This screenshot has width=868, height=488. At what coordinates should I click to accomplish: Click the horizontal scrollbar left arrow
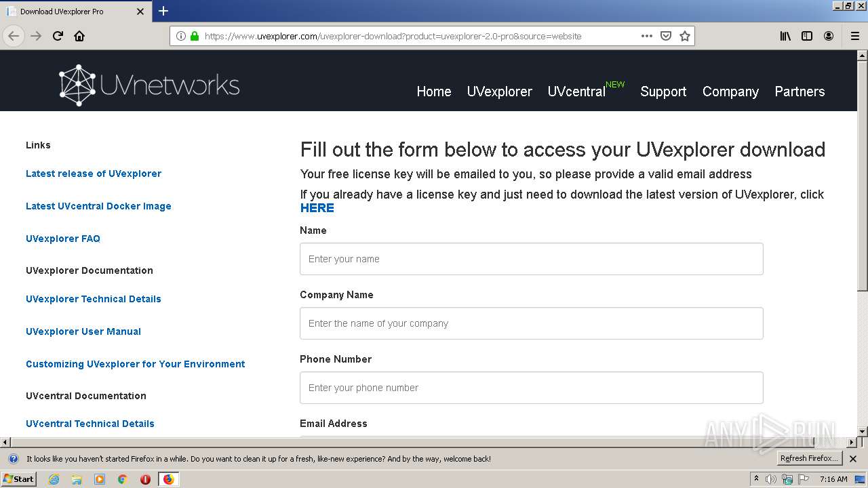click(x=5, y=443)
